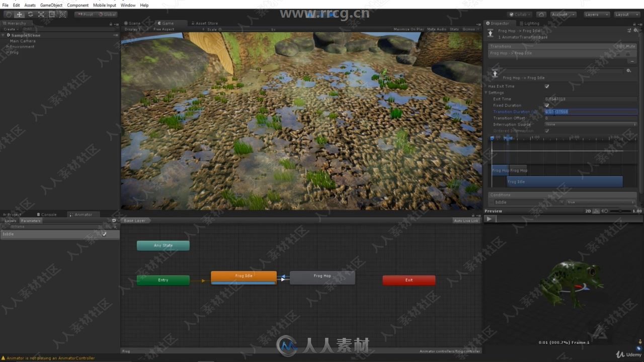Open the Layout dropdown
The width and height of the screenshot is (644, 362).
[x=627, y=15]
